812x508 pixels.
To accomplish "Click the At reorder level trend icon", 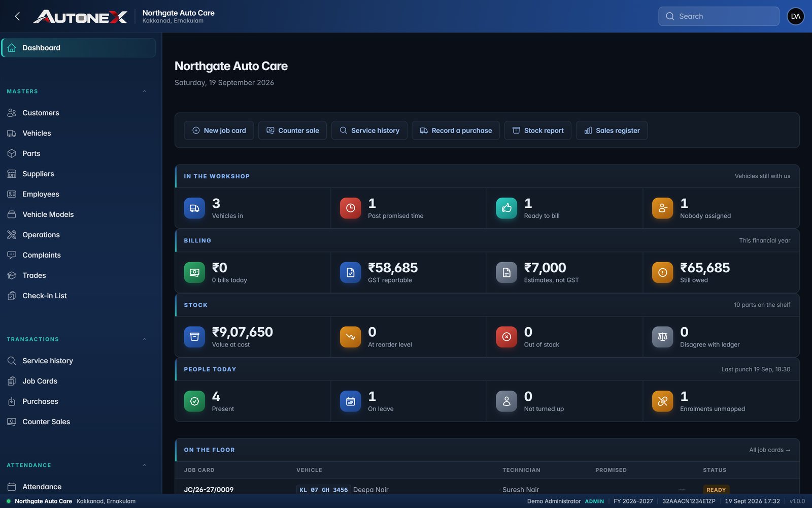I will click(x=350, y=337).
